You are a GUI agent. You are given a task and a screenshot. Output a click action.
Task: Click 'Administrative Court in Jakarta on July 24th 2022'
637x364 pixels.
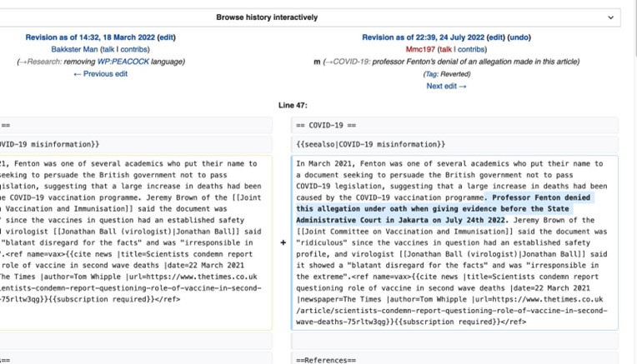(x=399, y=221)
